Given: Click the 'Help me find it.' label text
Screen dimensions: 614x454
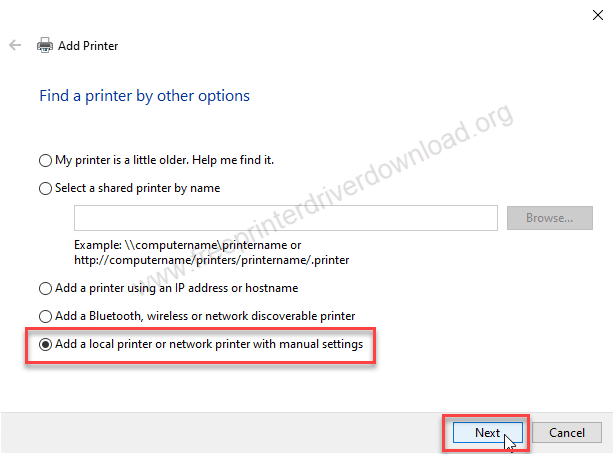Looking at the screenshot, I should coord(233,160).
